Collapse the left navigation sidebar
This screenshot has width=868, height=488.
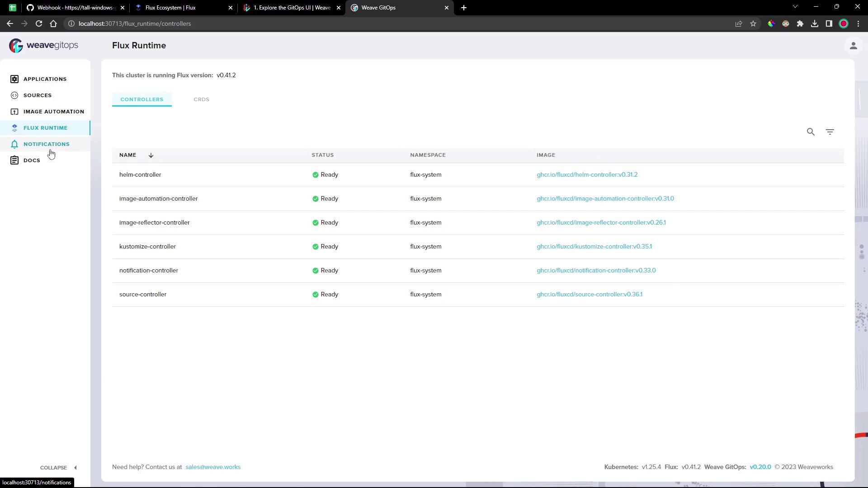(x=58, y=468)
